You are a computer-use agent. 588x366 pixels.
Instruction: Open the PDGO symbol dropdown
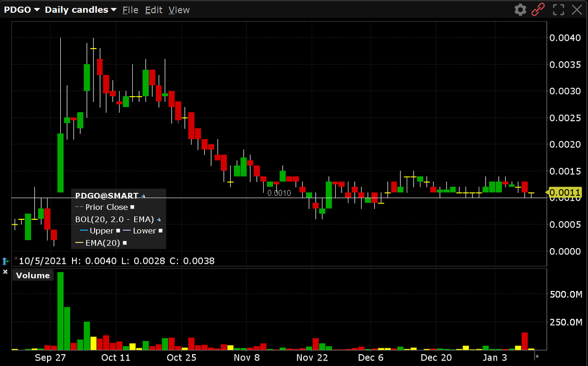pyautogui.click(x=22, y=10)
